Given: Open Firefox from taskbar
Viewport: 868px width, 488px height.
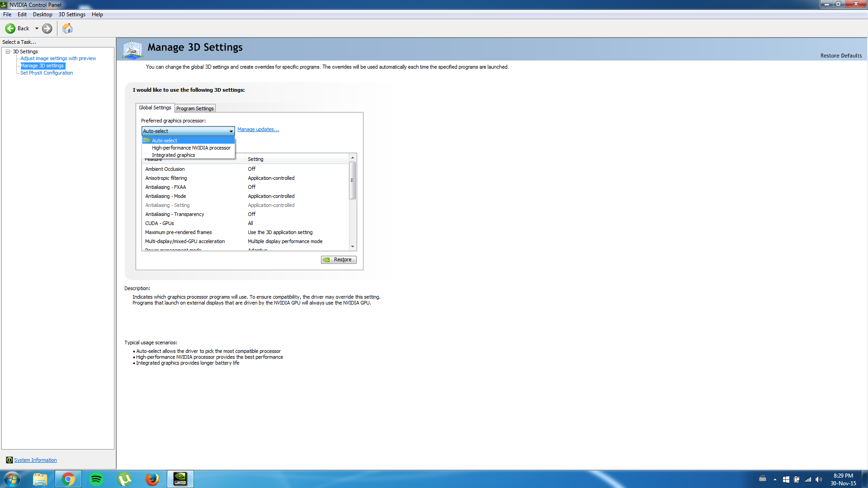Looking at the screenshot, I should pyautogui.click(x=152, y=479).
